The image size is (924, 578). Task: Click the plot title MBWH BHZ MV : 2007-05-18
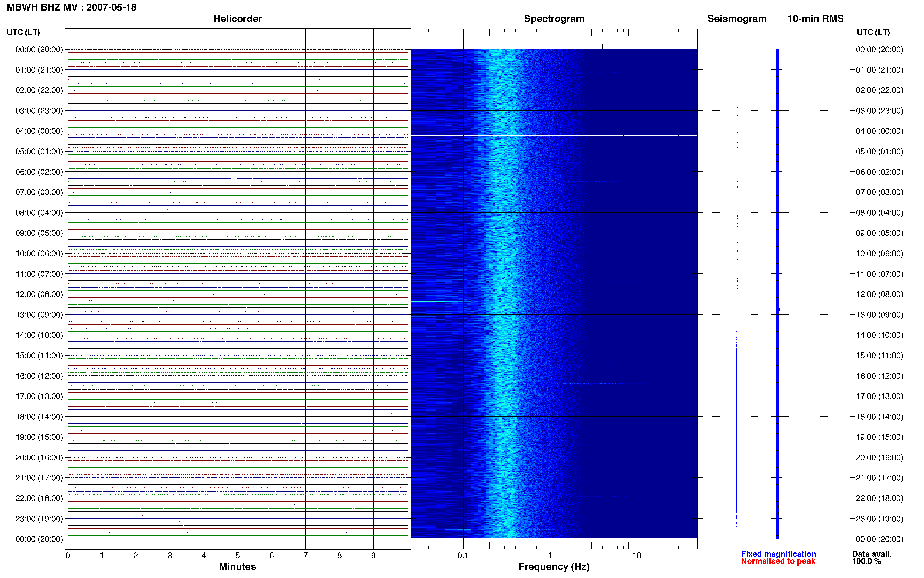[x=71, y=7]
